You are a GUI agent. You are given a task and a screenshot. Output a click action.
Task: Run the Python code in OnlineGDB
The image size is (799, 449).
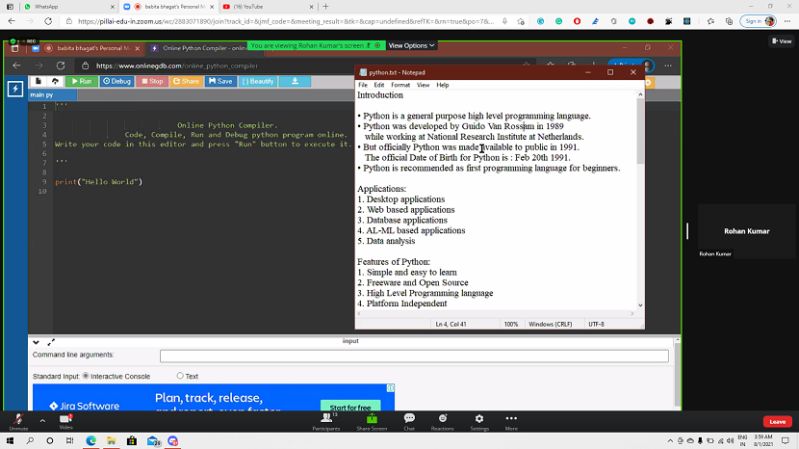[x=82, y=82]
